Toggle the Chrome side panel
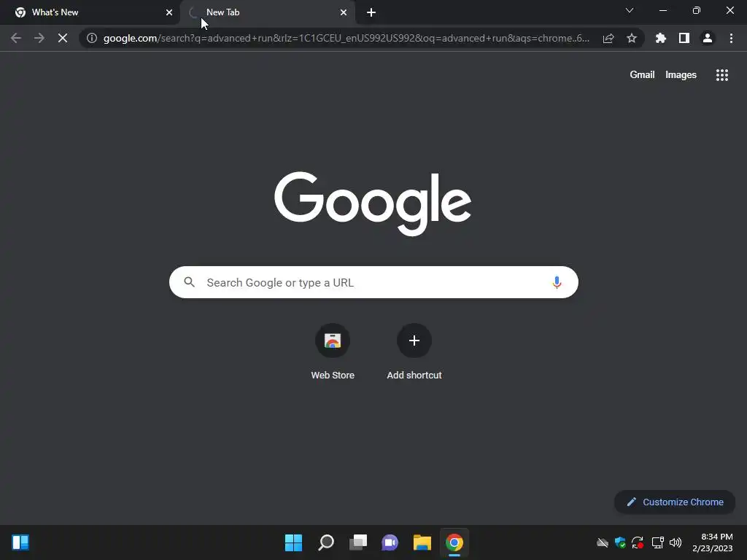Image resolution: width=747 pixels, height=560 pixels. pyautogui.click(x=684, y=38)
